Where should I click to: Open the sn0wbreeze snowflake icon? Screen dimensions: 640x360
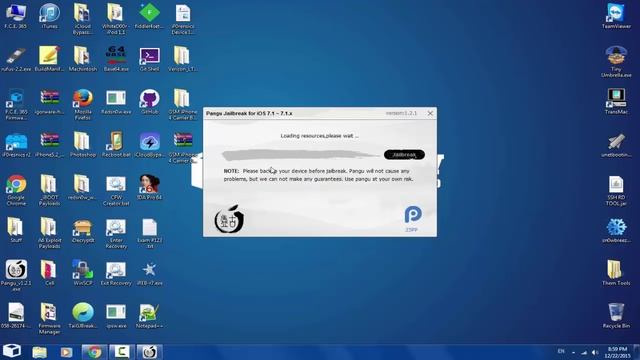(616, 230)
